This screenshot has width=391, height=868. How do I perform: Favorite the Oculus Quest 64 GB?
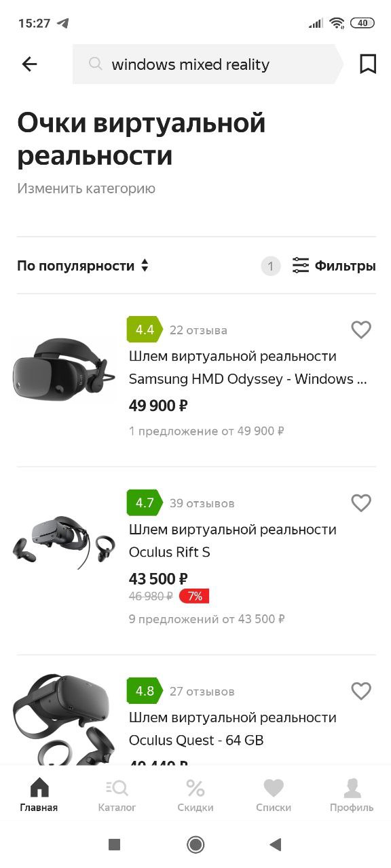point(361,691)
